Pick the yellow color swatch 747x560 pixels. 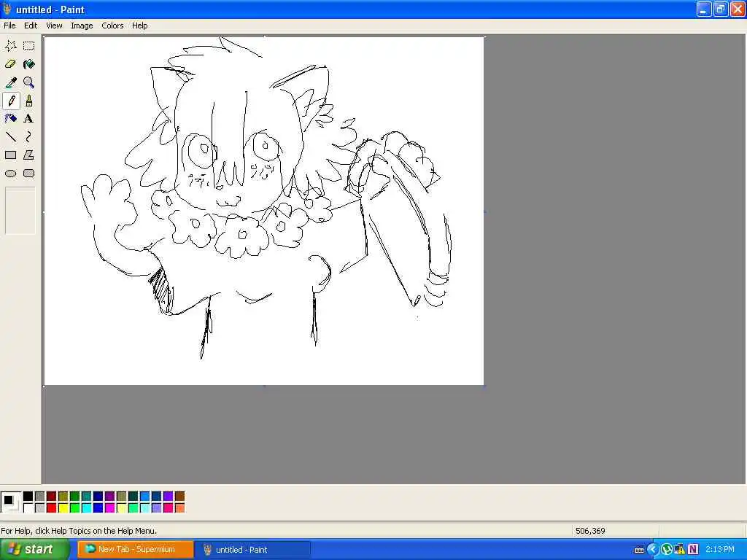pos(63,508)
